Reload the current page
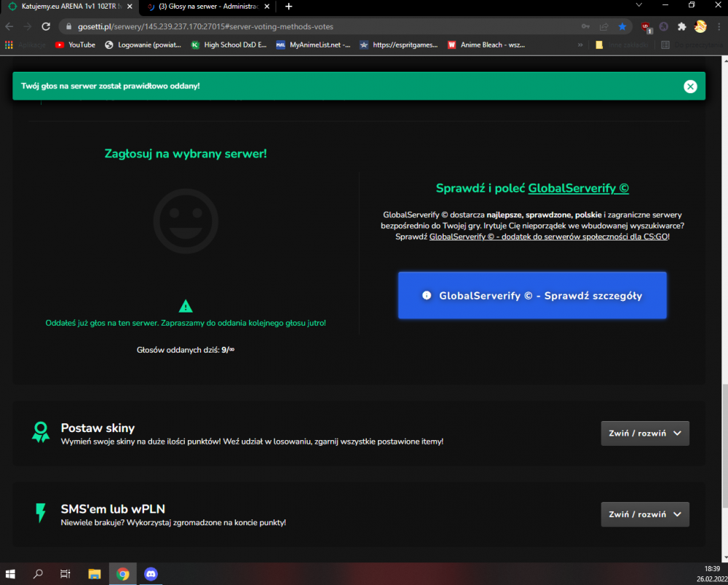Viewport: 728px width, 585px height. coord(45,26)
